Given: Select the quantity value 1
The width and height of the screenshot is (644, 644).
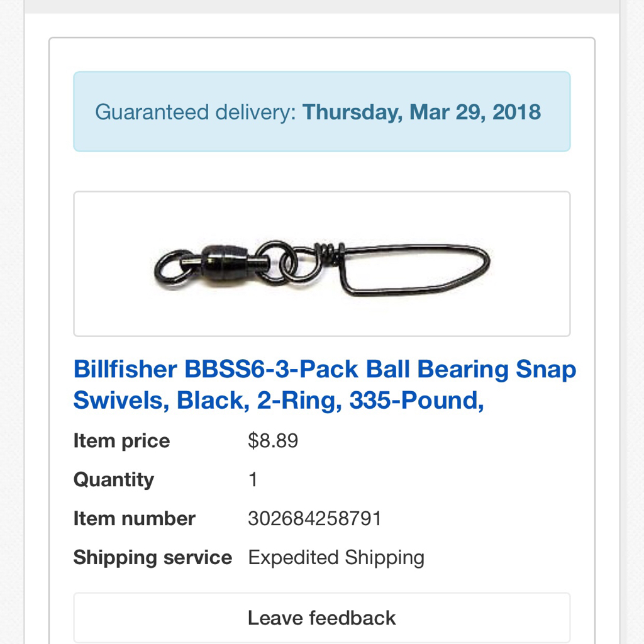Looking at the screenshot, I should (x=253, y=480).
